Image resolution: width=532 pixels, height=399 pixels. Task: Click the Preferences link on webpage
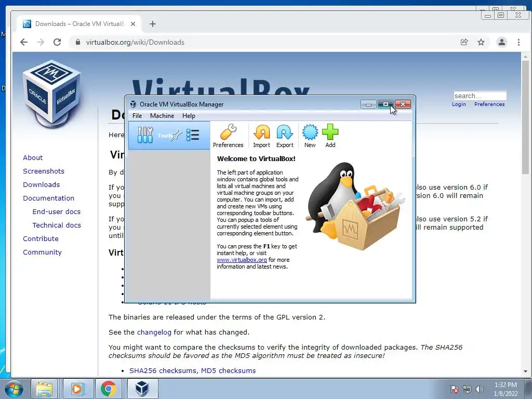[489, 104]
